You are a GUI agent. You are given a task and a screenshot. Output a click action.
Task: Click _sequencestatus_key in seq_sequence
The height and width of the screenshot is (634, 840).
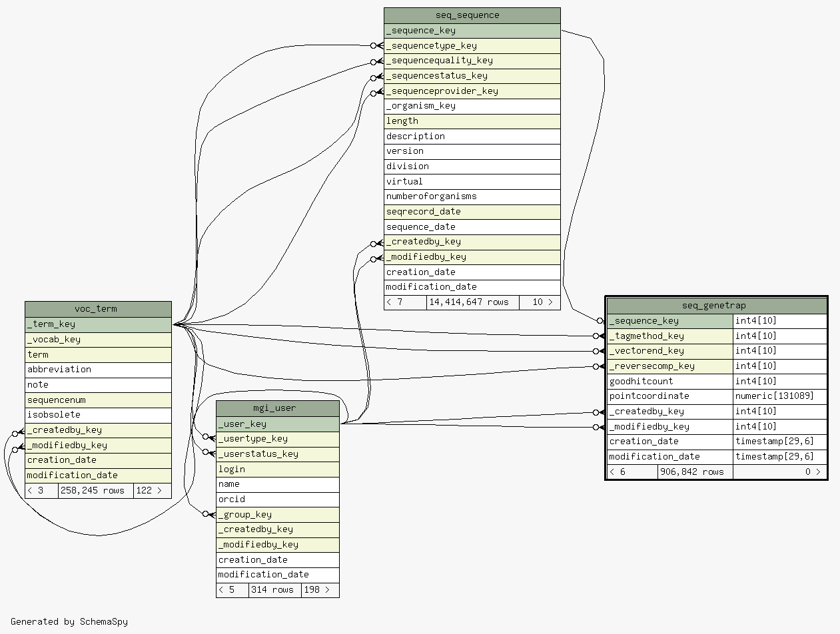[472, 76]
